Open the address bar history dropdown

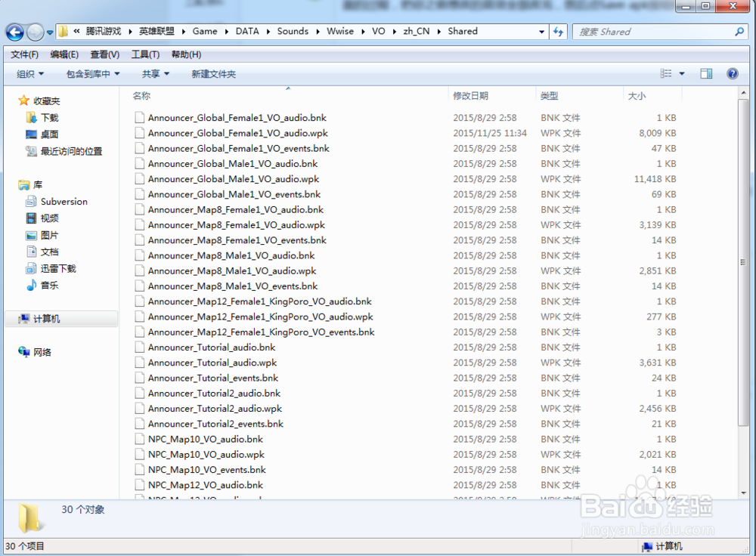pos(542,32)
